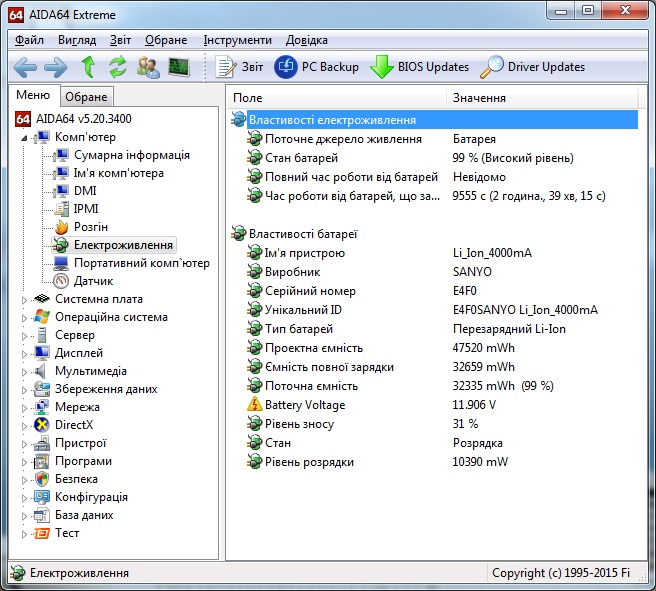Open PC Backup from the toolbar

[x=317, y=67]
